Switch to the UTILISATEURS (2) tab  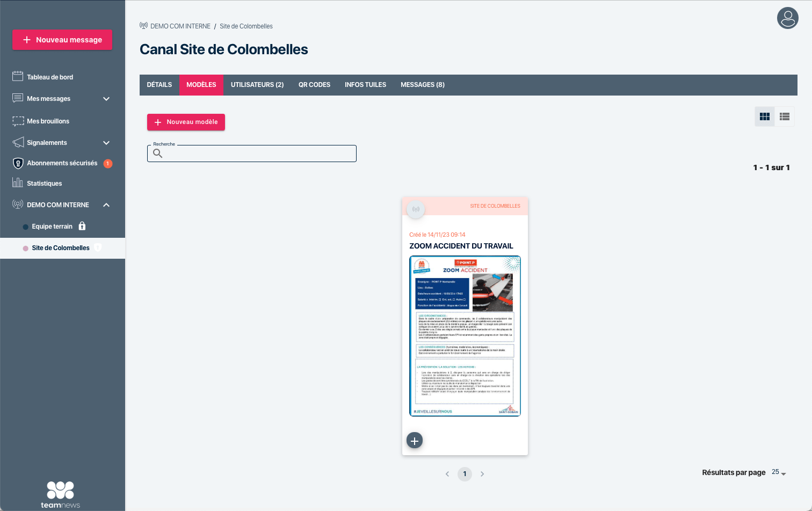coord(257,85)
